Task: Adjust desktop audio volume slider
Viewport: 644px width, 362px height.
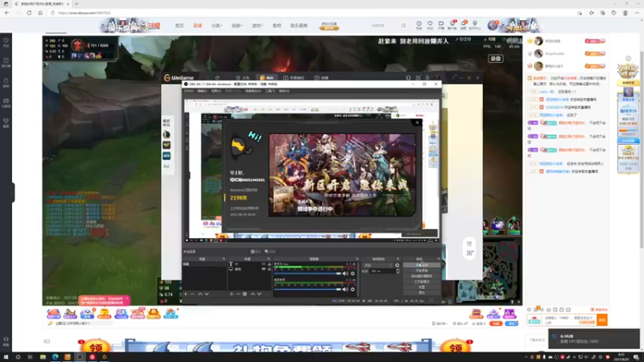Action: [x=308, y=290]
